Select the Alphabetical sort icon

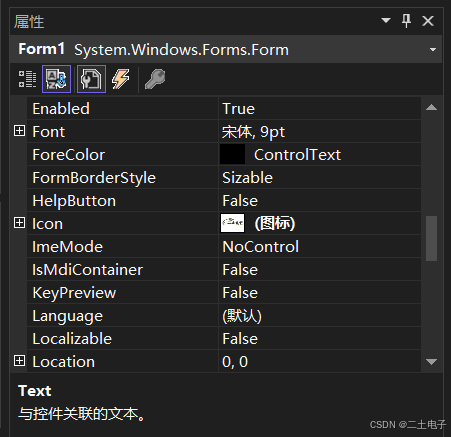coord(56,79)
